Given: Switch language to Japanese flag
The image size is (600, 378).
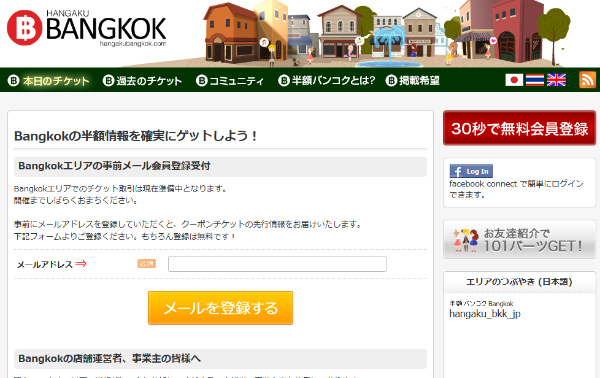Looking at the screenshot, I should (514, 80).
